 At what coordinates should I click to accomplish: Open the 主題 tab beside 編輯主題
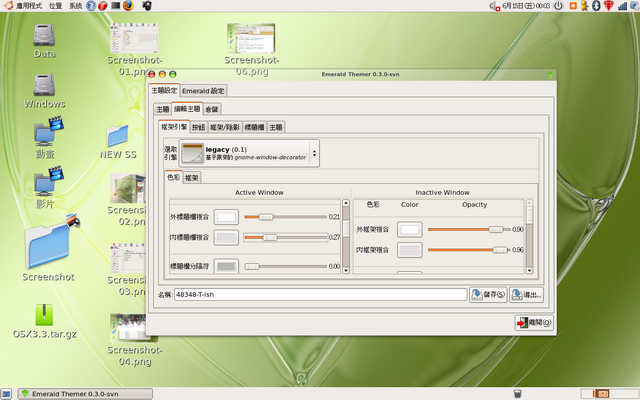tap(162, 109)
